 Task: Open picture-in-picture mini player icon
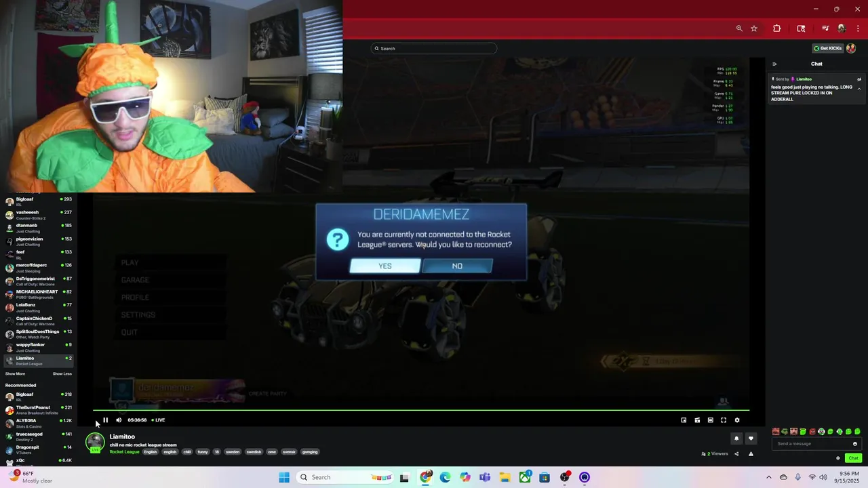click(684, 420)
